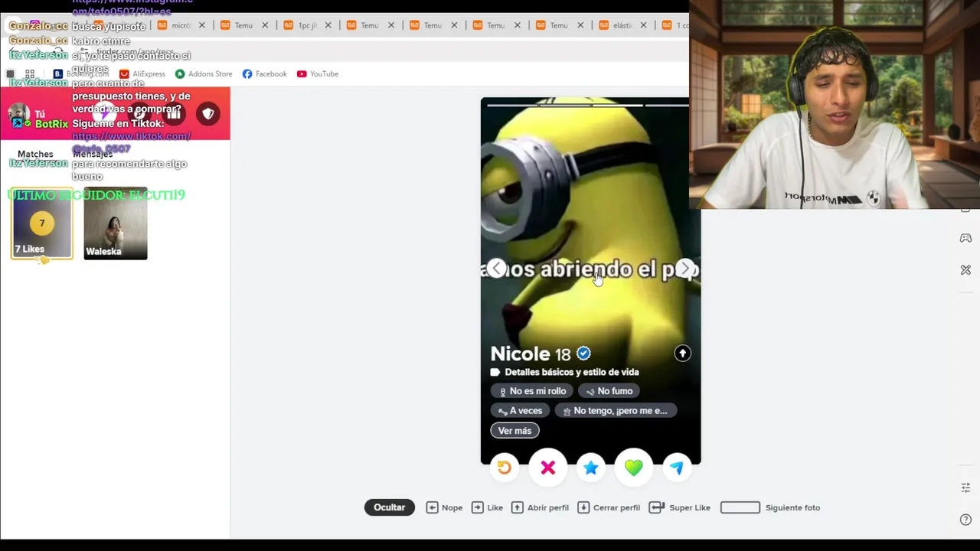The image size is (980, 551).
Task: Click the 'Super Like' shortcut label
Action: [690, 507]
